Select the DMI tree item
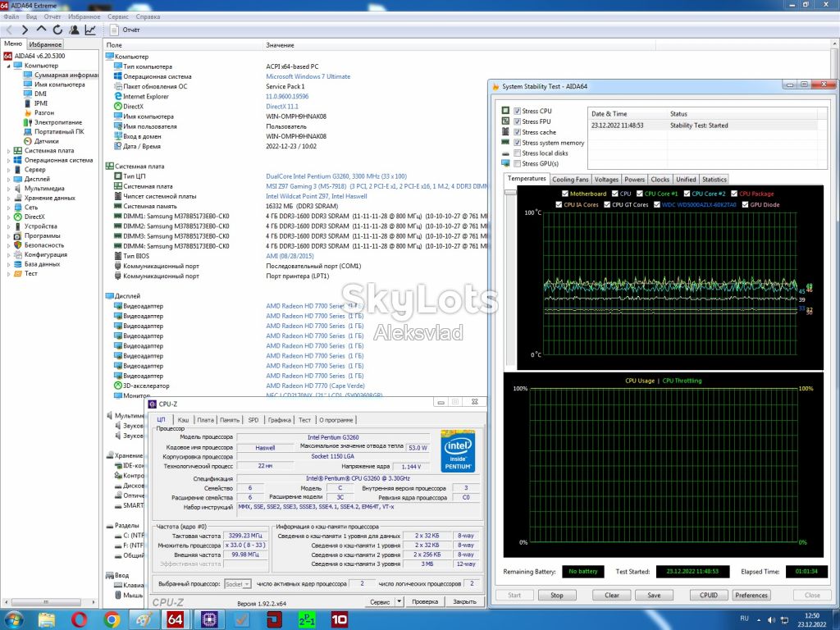 tap(41, 94)
